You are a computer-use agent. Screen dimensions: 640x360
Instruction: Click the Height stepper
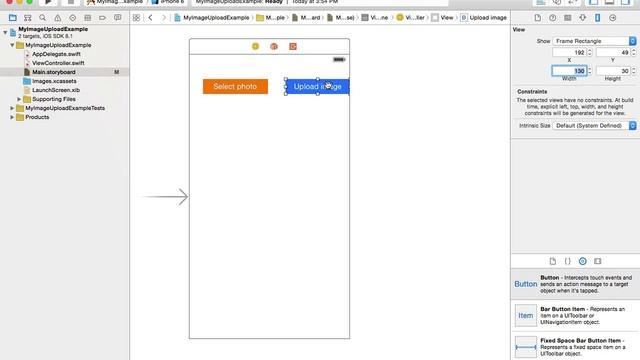(x=633, y=71)
